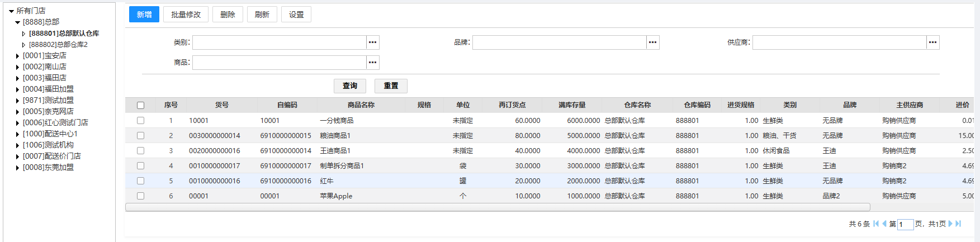This screenshot has height=242, width=980.
Task: Check the row for 红牛
Action: [140, 181]
